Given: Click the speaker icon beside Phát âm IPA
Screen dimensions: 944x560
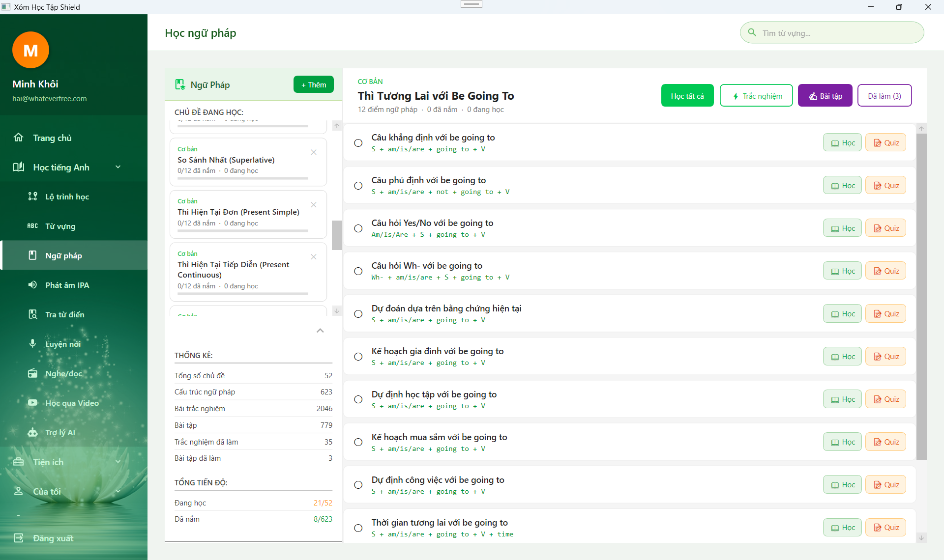Looking at the screenshot, I should click(x=32, y=285).
